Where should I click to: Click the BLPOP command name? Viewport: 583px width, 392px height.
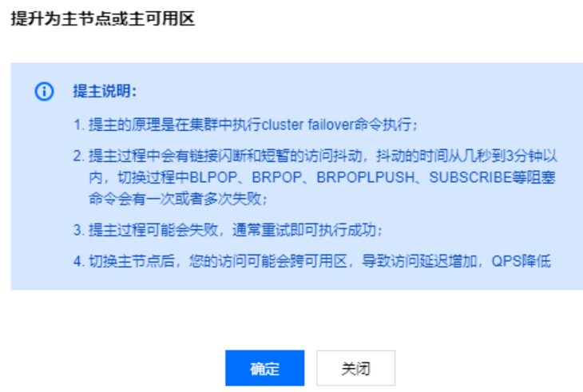[213, 177]
